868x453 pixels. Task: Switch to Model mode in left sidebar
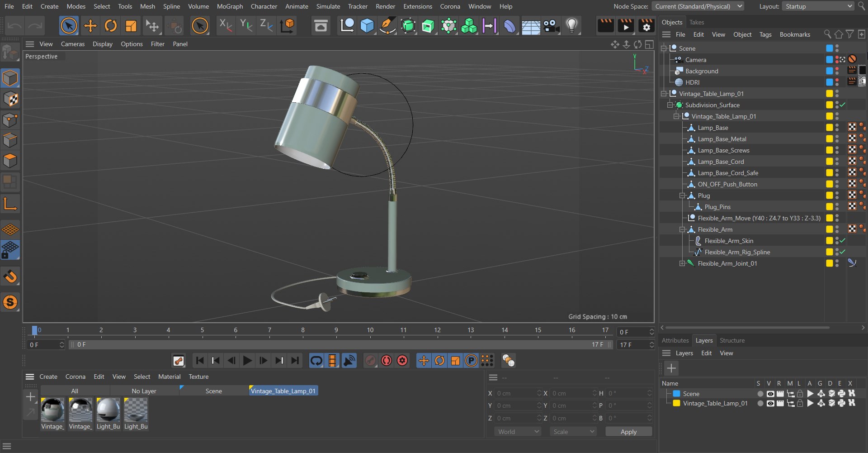(x=10, y=78)
